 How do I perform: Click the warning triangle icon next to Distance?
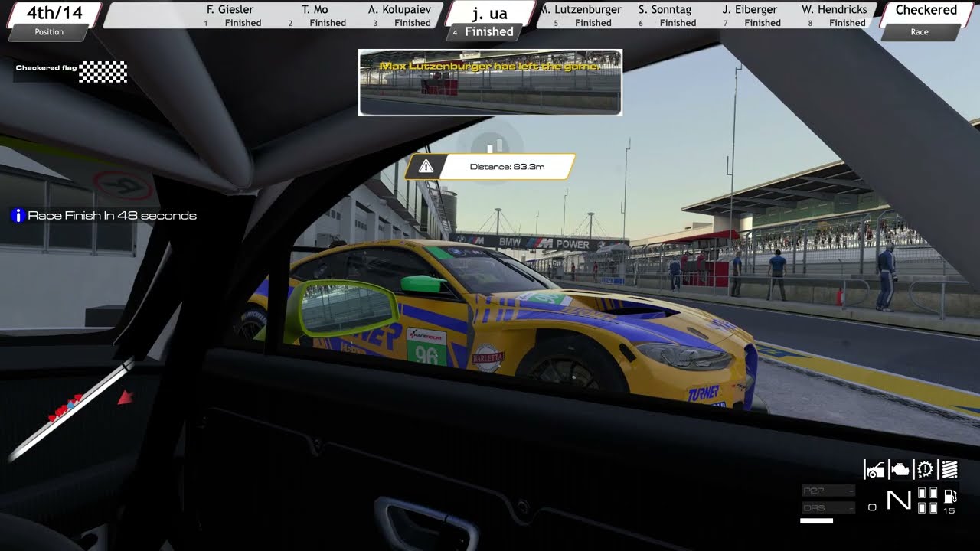(x=426, y=166)
